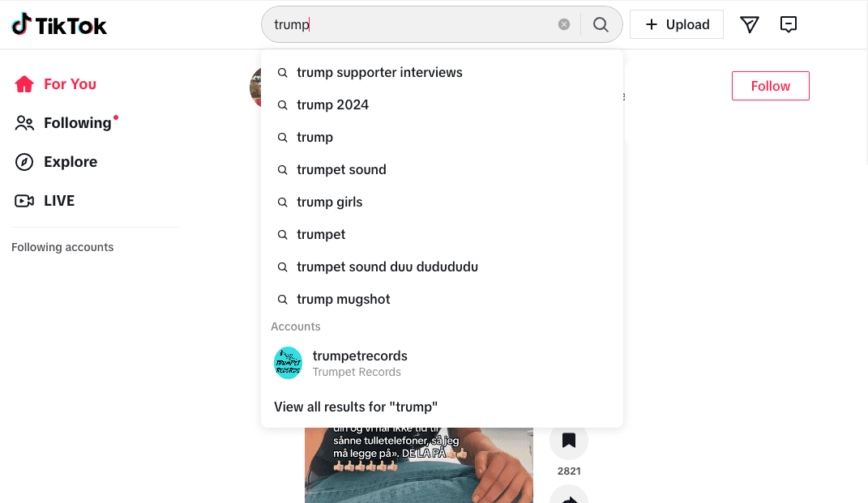This screenshot has height=503, width=868.
Task: Click the TikTok logo
Action: tap(59, 25)
